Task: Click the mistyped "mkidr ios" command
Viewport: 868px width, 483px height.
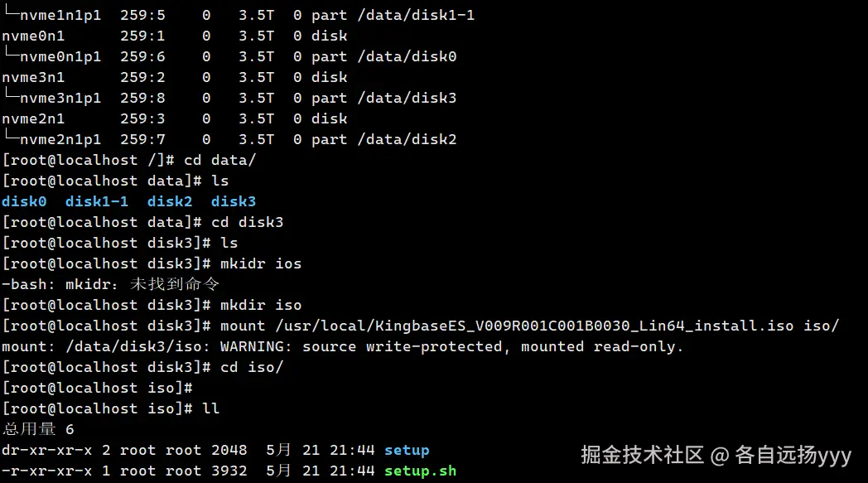Action: point(261,263)
